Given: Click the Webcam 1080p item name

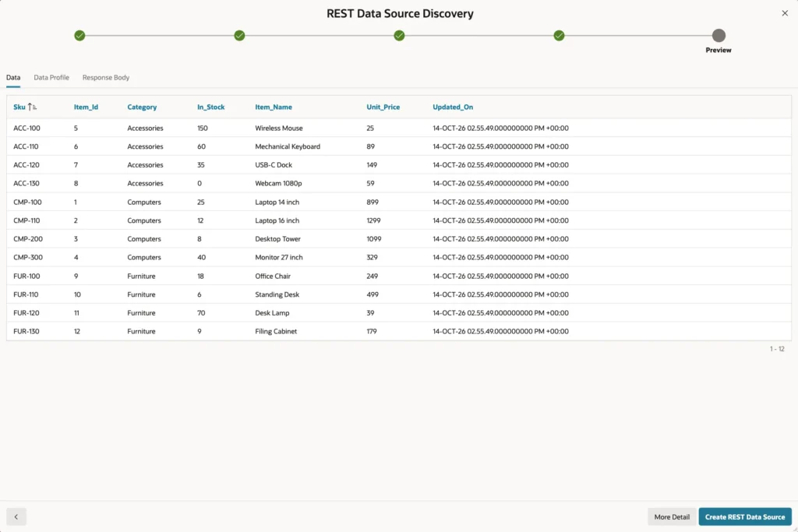Looking at the screenshot, I should click(278, 183).
